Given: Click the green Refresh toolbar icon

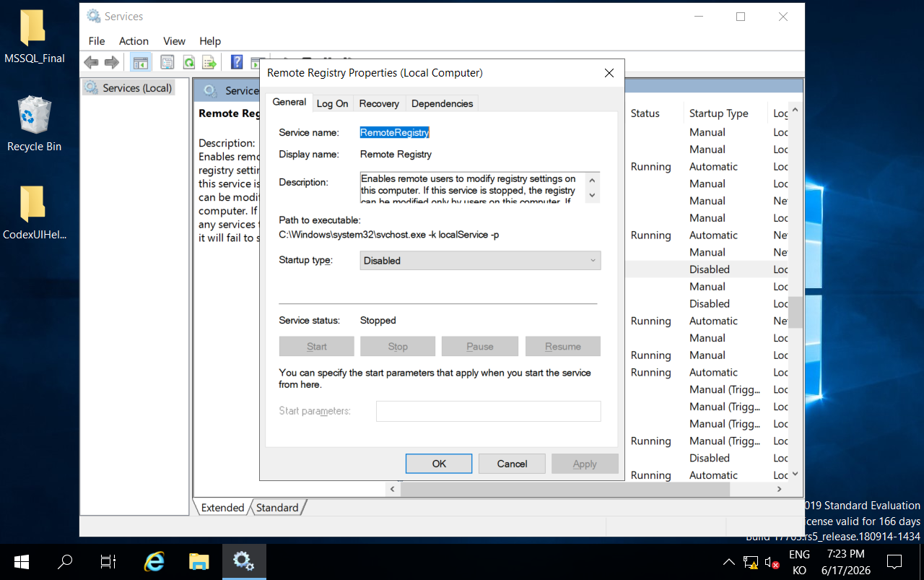Looking at the screenshot, I should click(x=188, y=62).
